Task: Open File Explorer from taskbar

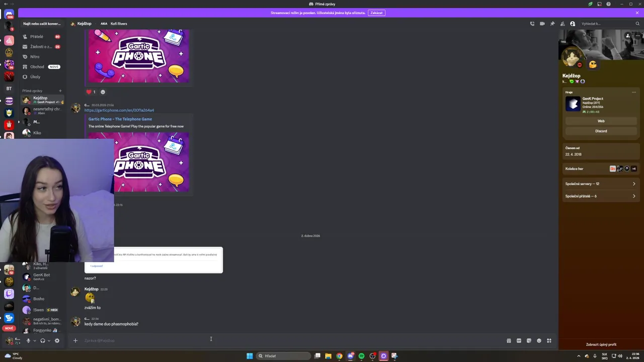Action: click(x=328, y=356)
